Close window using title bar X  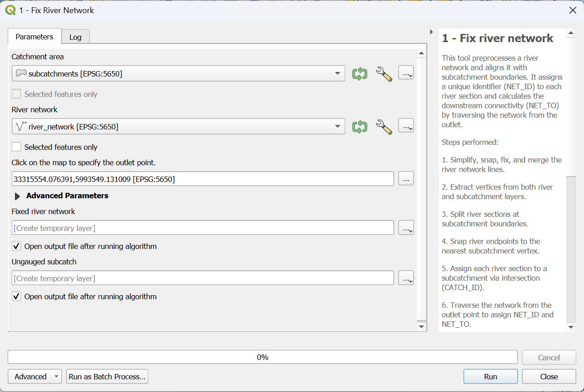click(x=573, y=10)
